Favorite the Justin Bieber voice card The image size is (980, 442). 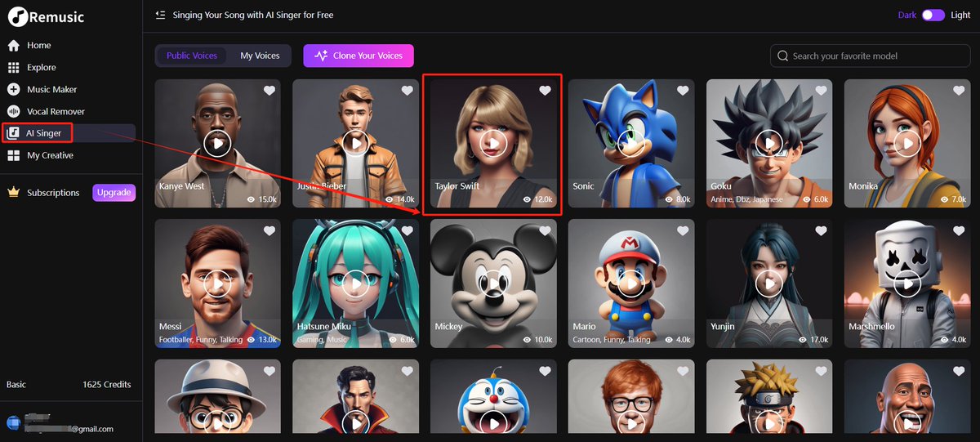407,91
